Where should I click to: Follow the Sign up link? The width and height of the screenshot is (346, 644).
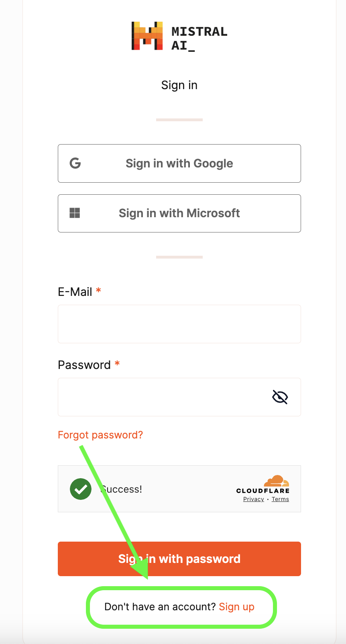[x=236, y=607]
